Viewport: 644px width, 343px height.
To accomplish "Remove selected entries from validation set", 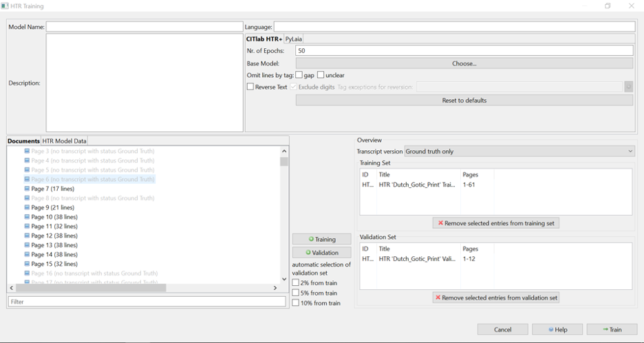I will (x=495, y=298).
